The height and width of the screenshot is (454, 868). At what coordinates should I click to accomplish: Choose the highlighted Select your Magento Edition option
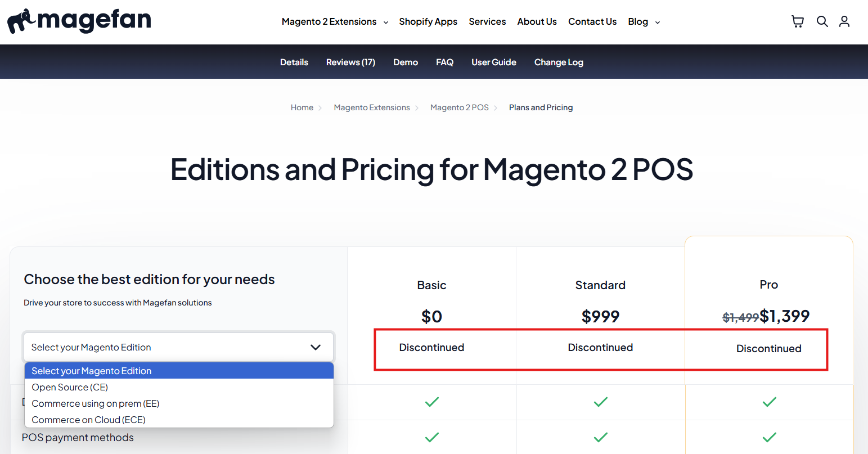tap(179, 371)
